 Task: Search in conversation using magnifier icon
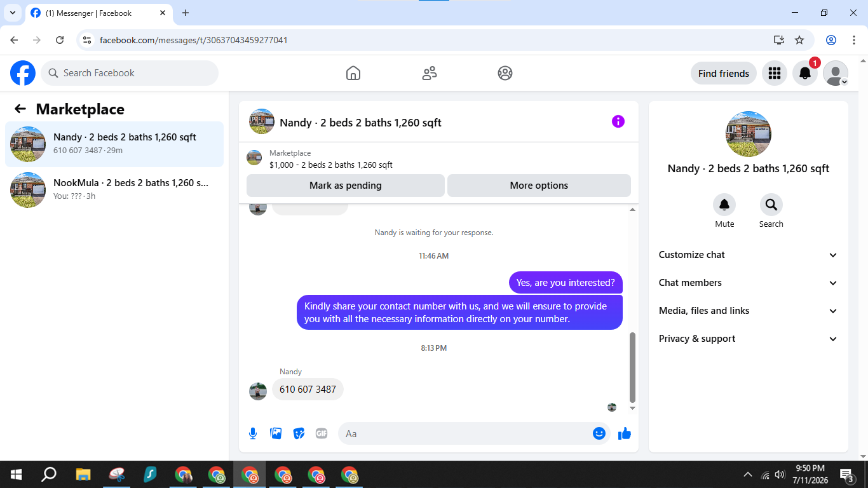771,205
